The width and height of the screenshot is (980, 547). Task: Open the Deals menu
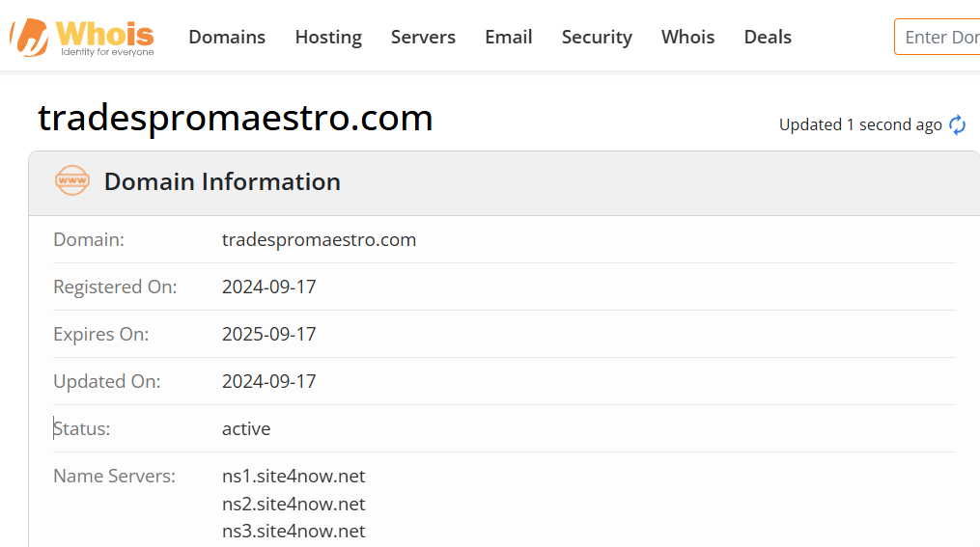(768, 37)
